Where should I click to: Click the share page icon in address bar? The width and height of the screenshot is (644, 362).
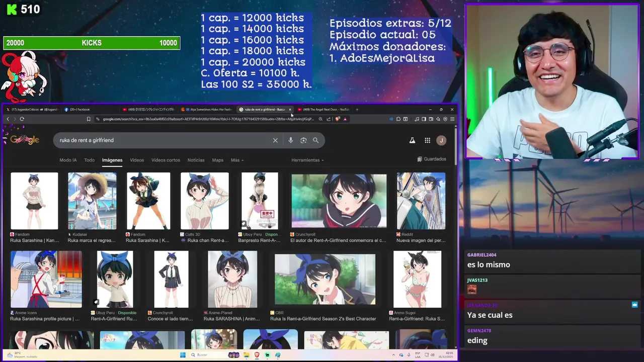coord(329,119)
